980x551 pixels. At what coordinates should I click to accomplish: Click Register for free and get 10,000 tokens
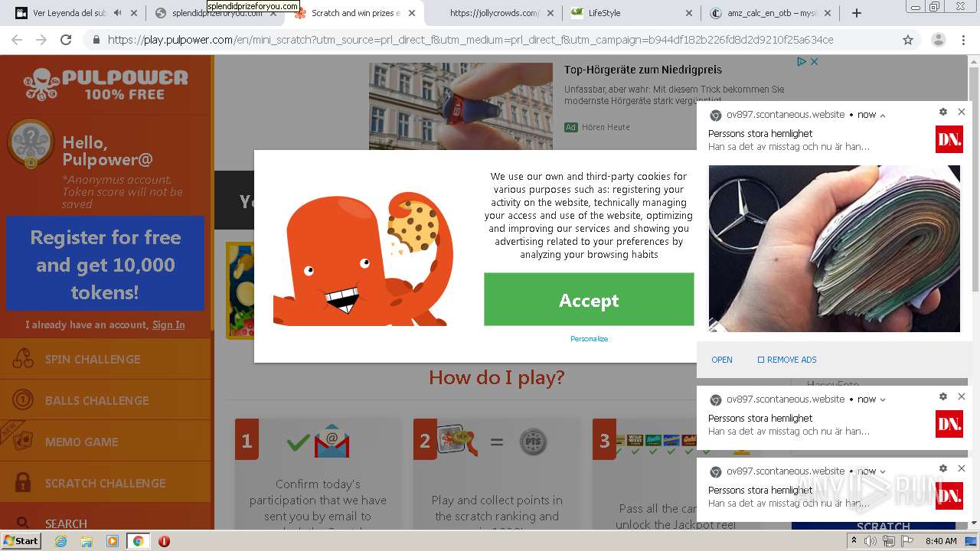pyautogui.click(x=105, y=264)
